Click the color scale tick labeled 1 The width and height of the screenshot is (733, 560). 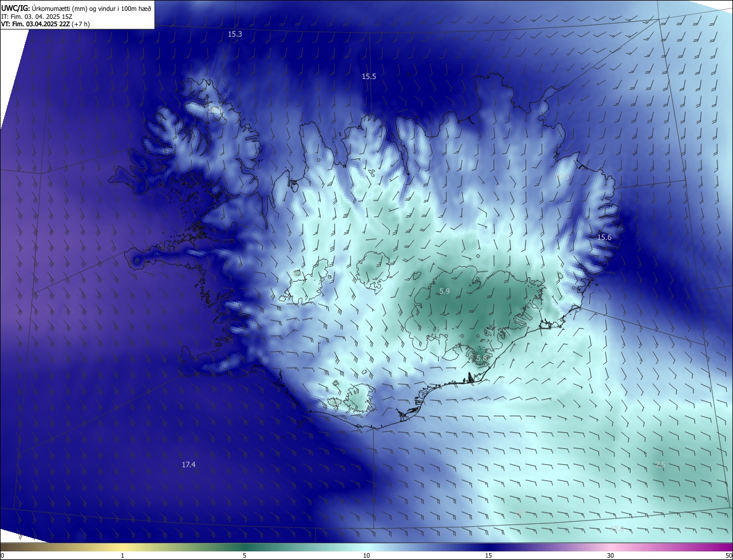pos(123,555)
